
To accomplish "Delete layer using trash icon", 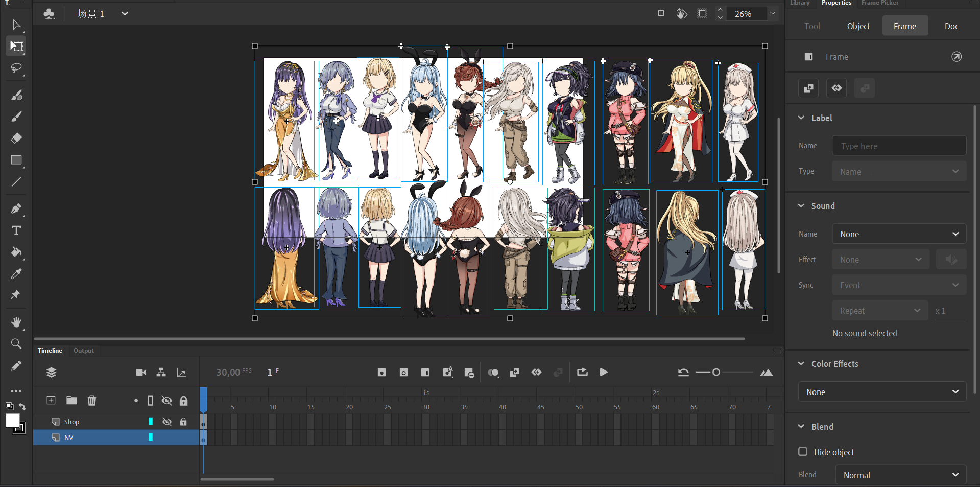I will 92,400.
